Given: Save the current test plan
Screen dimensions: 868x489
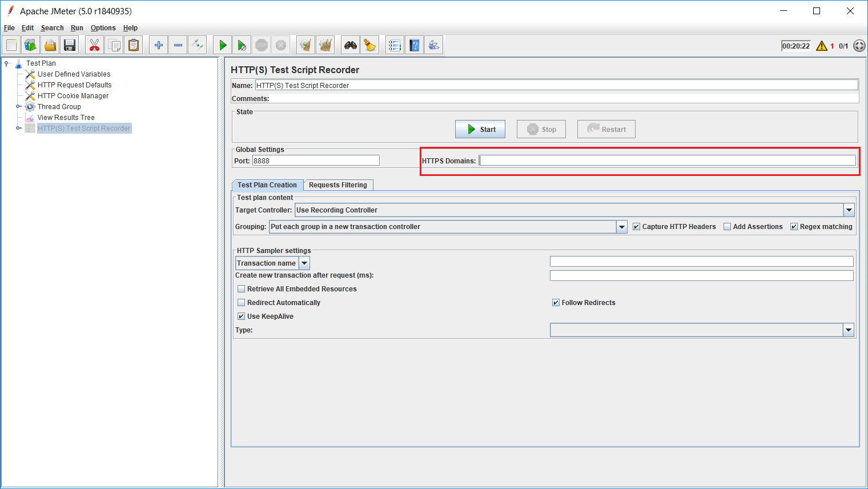Looking at the screenshot, I should (x=69, y=45).
